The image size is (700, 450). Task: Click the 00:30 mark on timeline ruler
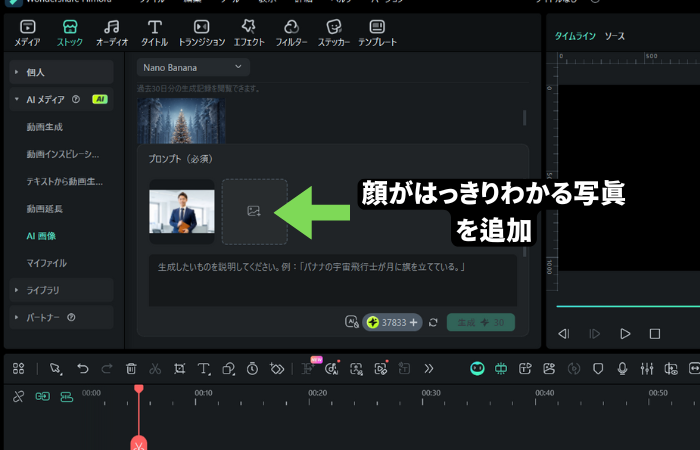(431, 393)
